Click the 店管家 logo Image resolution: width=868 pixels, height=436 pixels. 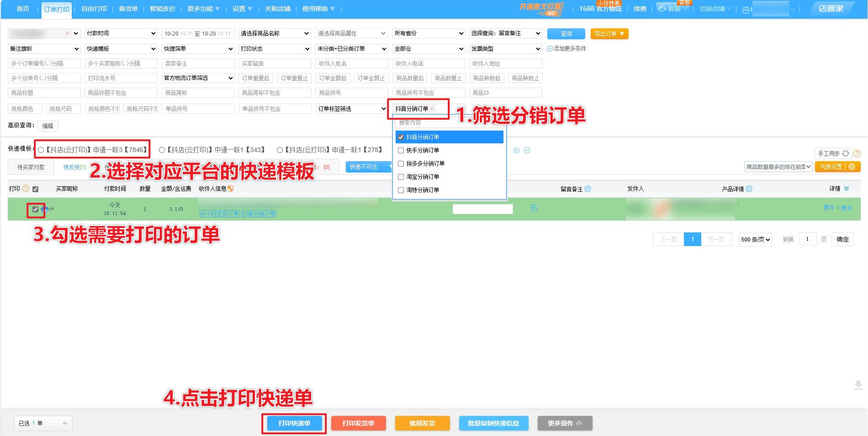click(831, 9)
